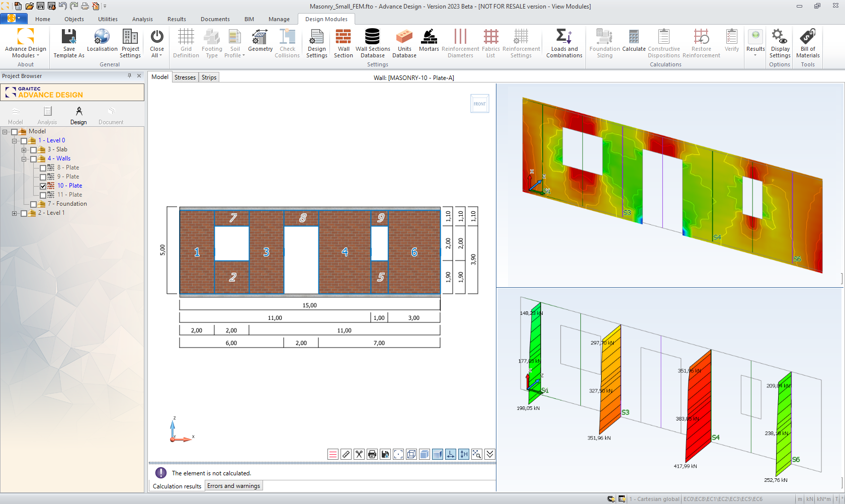This screenshot has width=845, height=504.
Task: Click the Open folder icon in quick access toolbar
Action: (x=29, y=6)
